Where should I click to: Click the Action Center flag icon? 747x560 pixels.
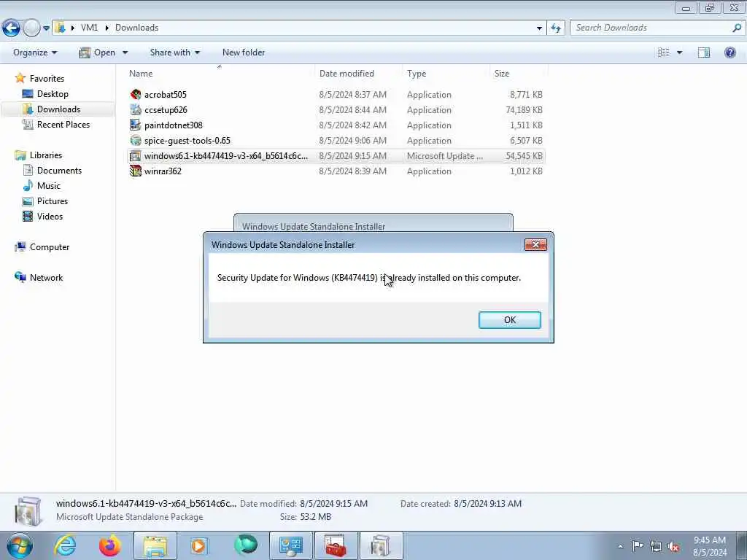[x=638, y=546]
